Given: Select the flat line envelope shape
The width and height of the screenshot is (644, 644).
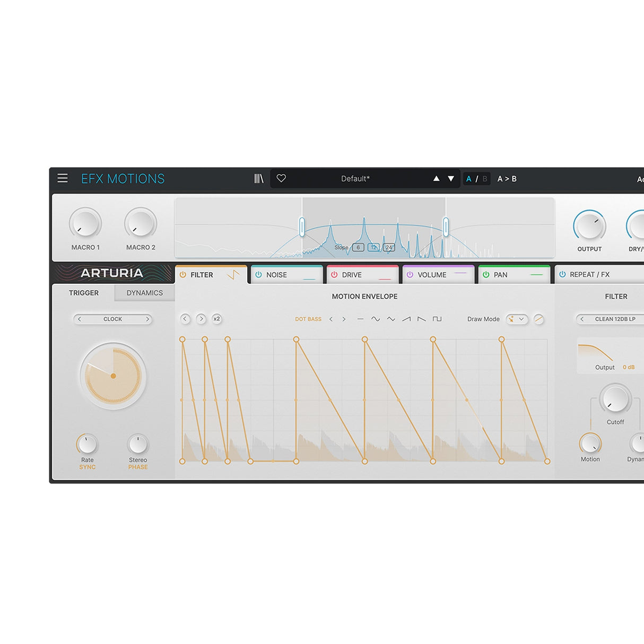Looking at the screenshot, I should tap(360, 319).
